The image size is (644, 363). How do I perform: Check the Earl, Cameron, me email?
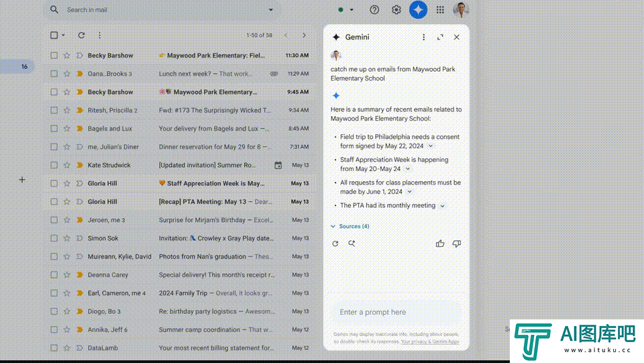(x=54, y=293)
